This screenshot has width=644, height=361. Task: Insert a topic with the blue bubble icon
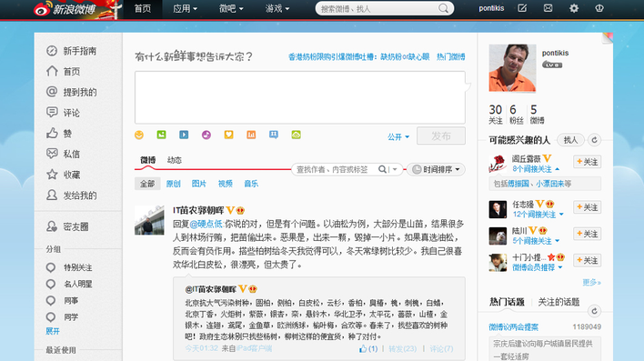274,135
